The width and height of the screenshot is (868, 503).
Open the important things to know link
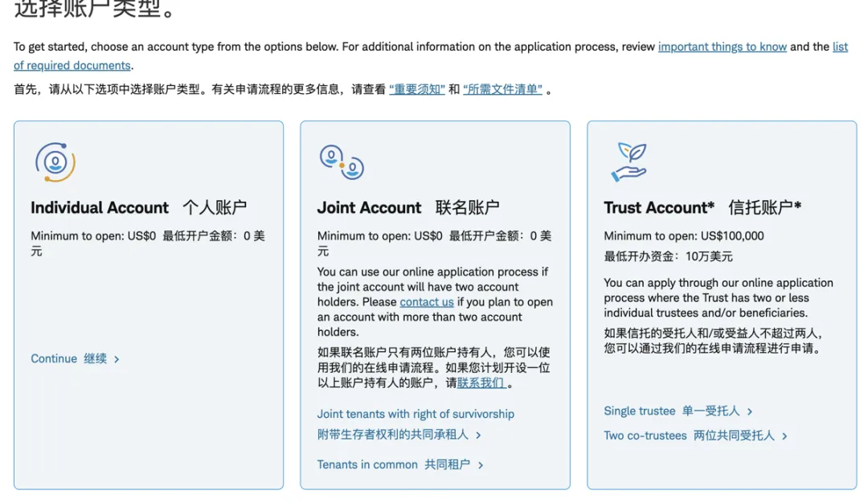pos(722,47)
